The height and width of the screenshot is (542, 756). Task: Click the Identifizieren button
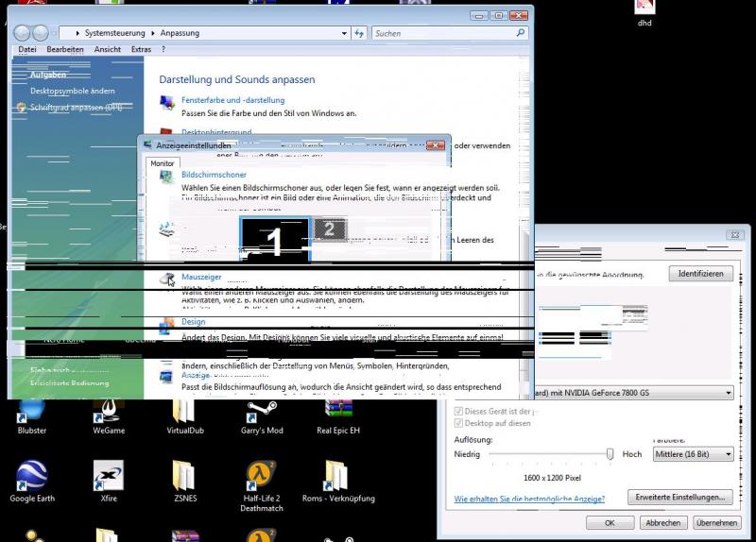coord(701,274)
